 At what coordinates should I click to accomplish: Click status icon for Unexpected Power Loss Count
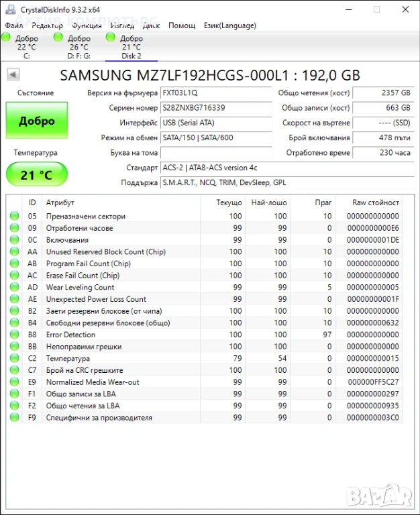click(15, 299)
